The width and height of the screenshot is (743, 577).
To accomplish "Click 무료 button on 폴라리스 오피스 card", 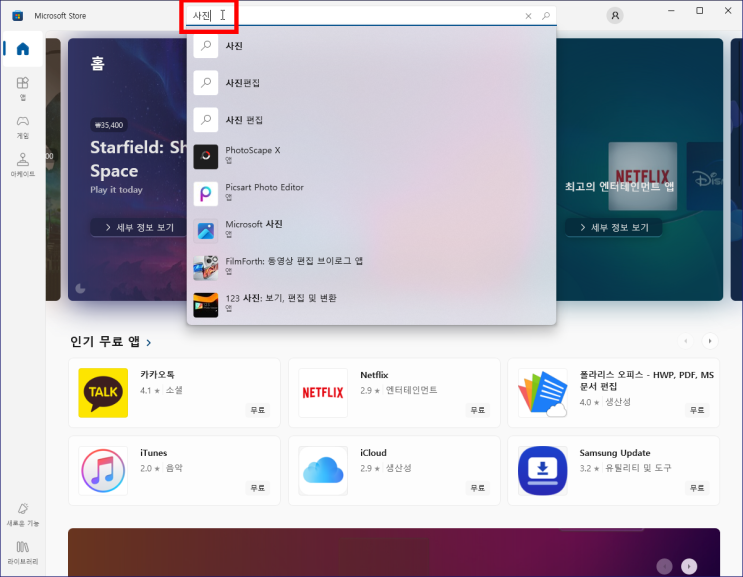I will pos(697,410).
